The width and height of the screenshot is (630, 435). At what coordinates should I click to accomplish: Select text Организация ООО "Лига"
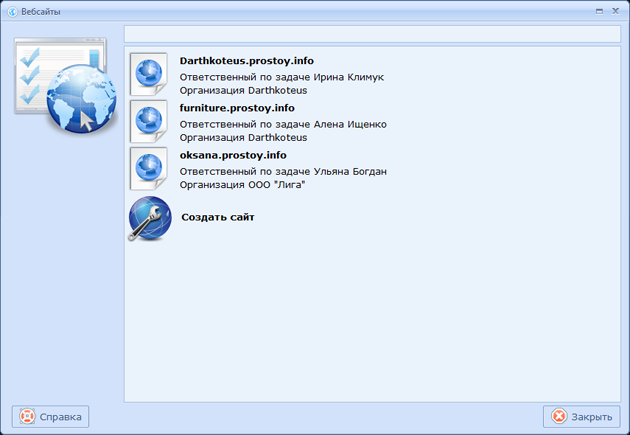point(242,185)
